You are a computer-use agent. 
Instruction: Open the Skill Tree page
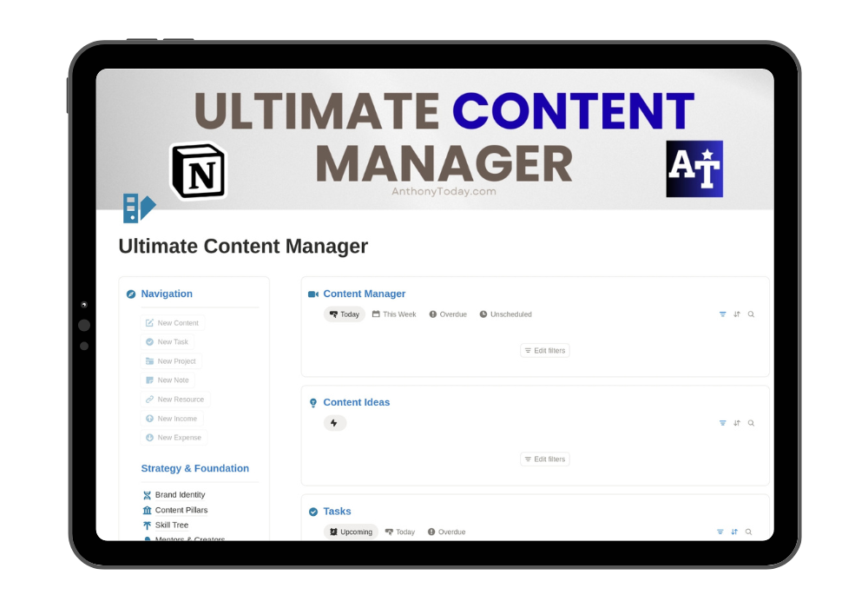[x=166, y=525]
